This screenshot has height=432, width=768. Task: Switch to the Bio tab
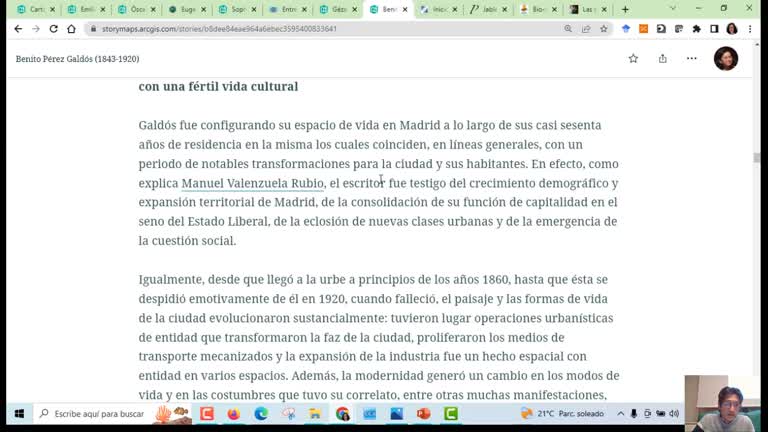(538, 9)
